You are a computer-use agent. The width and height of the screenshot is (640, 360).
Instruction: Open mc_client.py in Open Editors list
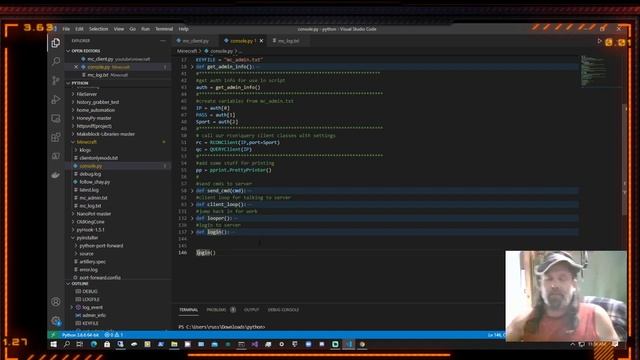(118, 59)
